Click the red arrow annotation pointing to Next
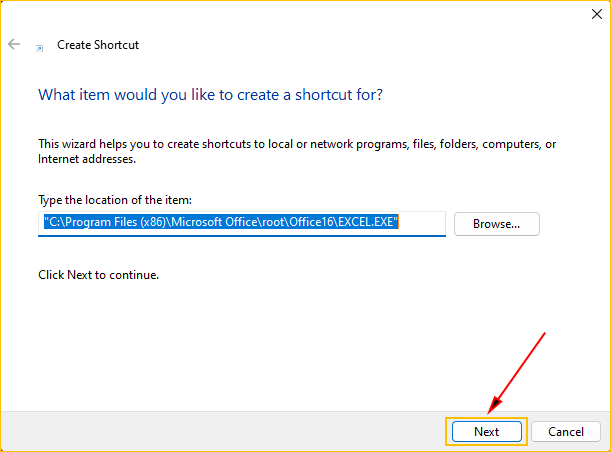This screenshot has width=611, height=452. [x=517, y=369]
